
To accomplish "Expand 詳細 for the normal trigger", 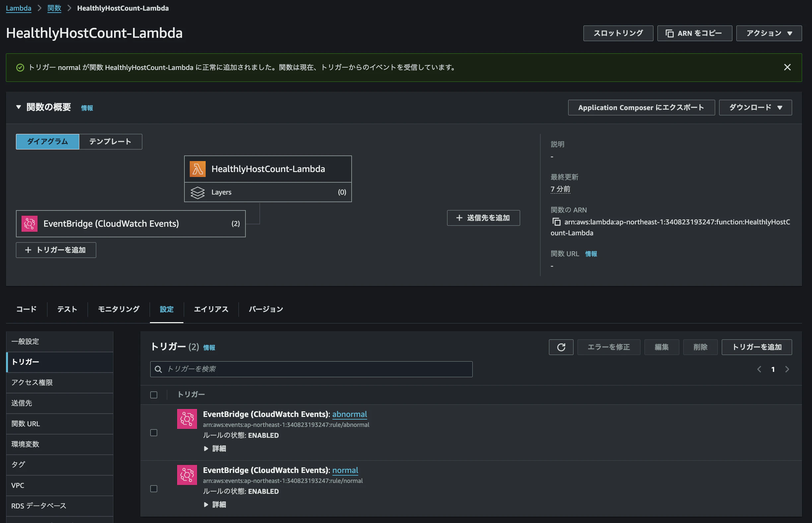I will 215,505.
